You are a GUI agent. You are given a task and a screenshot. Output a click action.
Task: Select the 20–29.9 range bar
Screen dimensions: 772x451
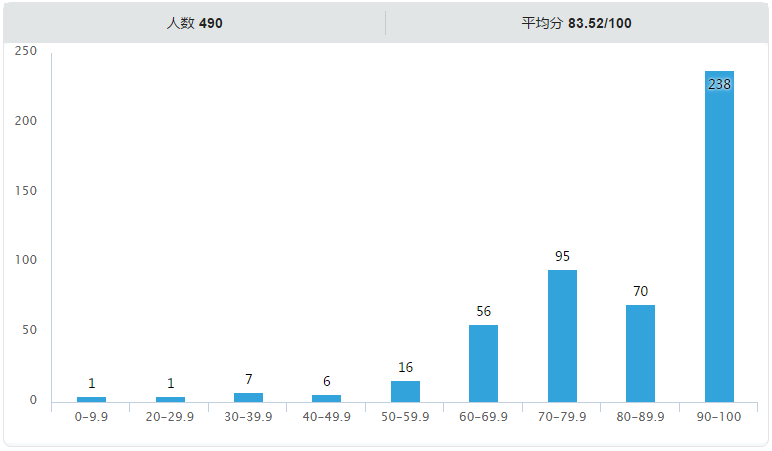pyautogui.click(x=170, y=400)
